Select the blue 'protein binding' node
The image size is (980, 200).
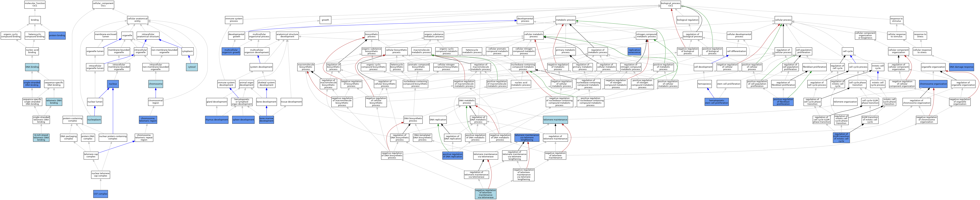pos(57,35)
